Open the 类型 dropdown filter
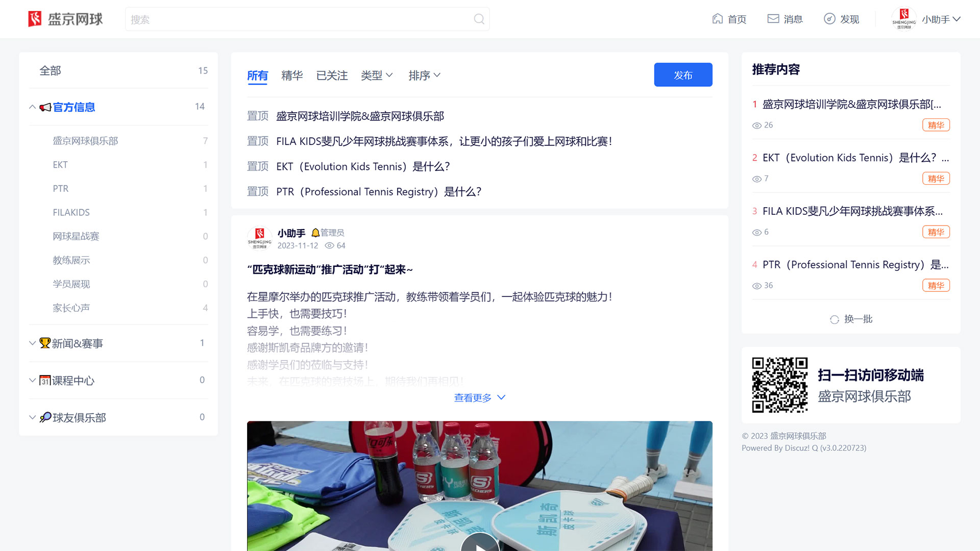The image size is (980, 551). click(377, 76)
